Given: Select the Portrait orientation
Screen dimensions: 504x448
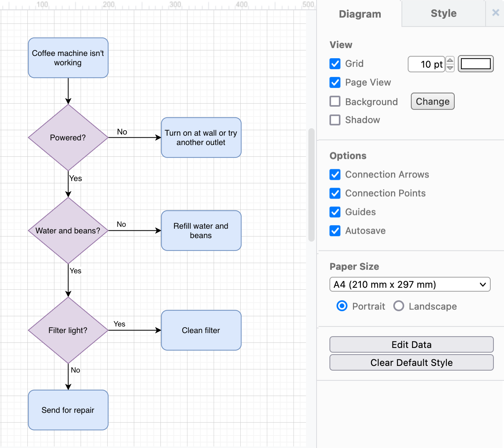Looking at the screenshot, I should [342, 306].
